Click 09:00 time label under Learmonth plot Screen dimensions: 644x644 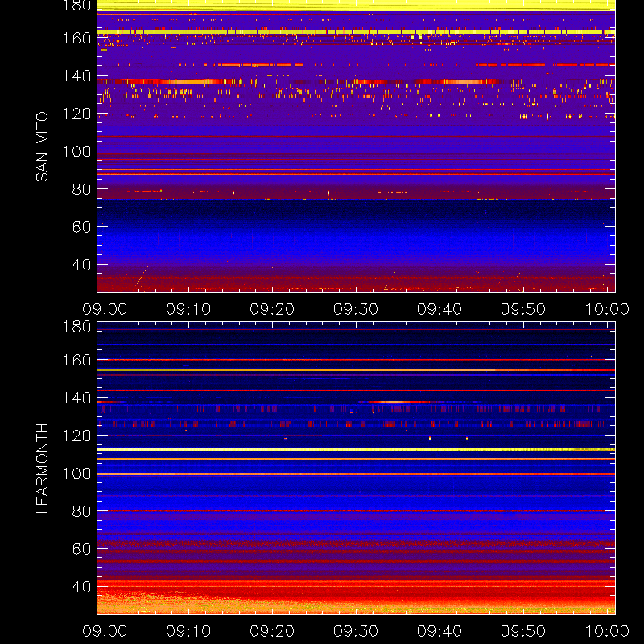[105, 631]
